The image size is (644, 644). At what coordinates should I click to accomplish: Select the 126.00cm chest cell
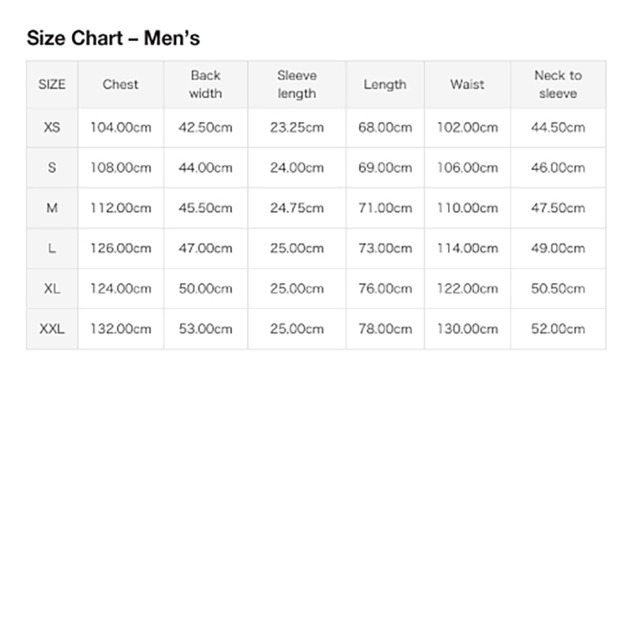[121, 249]
